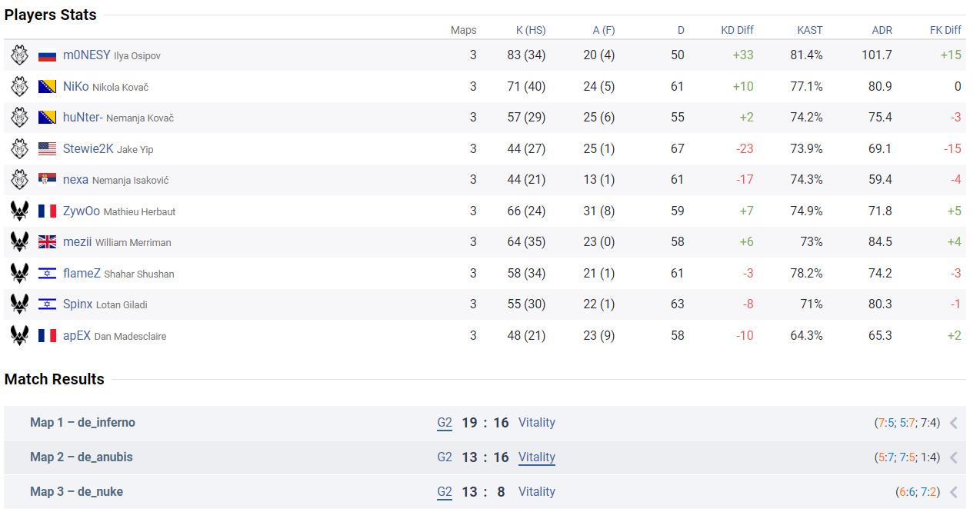Click the G2 logo beside m0NESY
The height and width of the screenshot is (512, 980).
19,55
